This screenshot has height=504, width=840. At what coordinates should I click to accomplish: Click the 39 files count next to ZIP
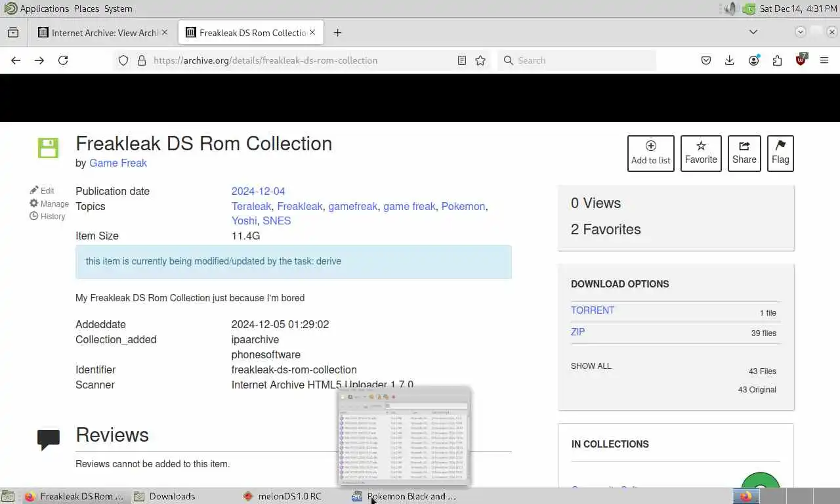coord(763,333)
